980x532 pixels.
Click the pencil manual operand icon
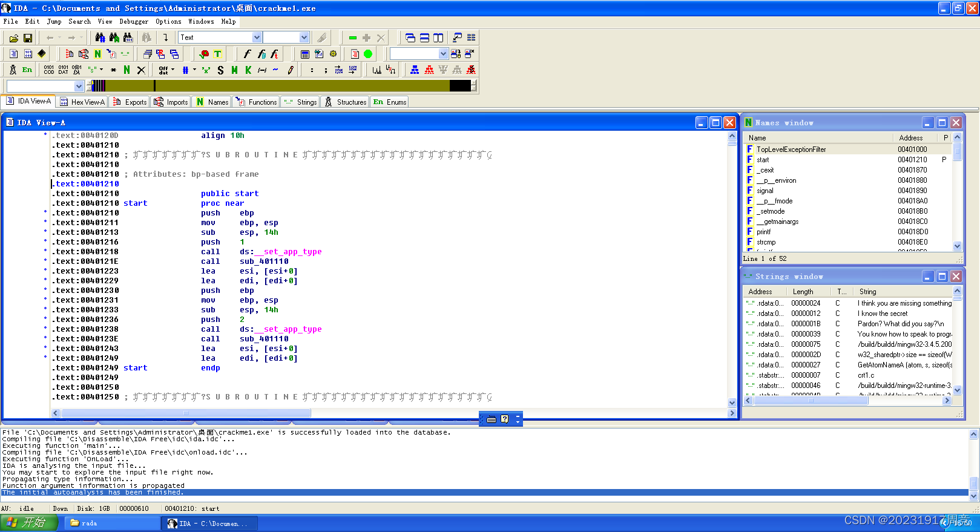click(291, 70)
